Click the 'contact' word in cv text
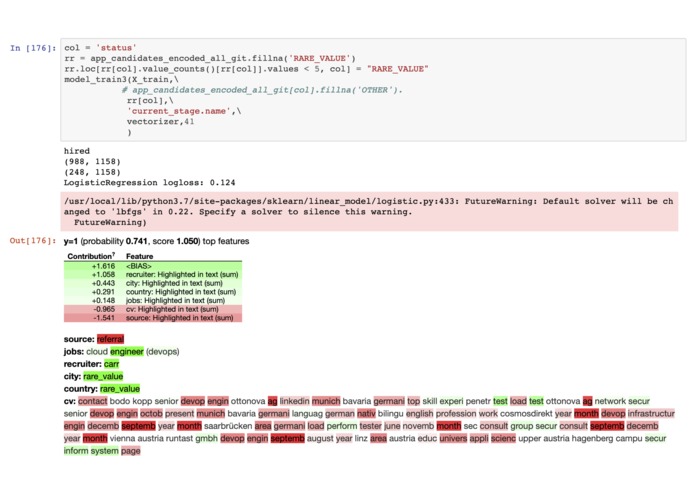Viewport: 695px width, 494px height. click(93, 401)
